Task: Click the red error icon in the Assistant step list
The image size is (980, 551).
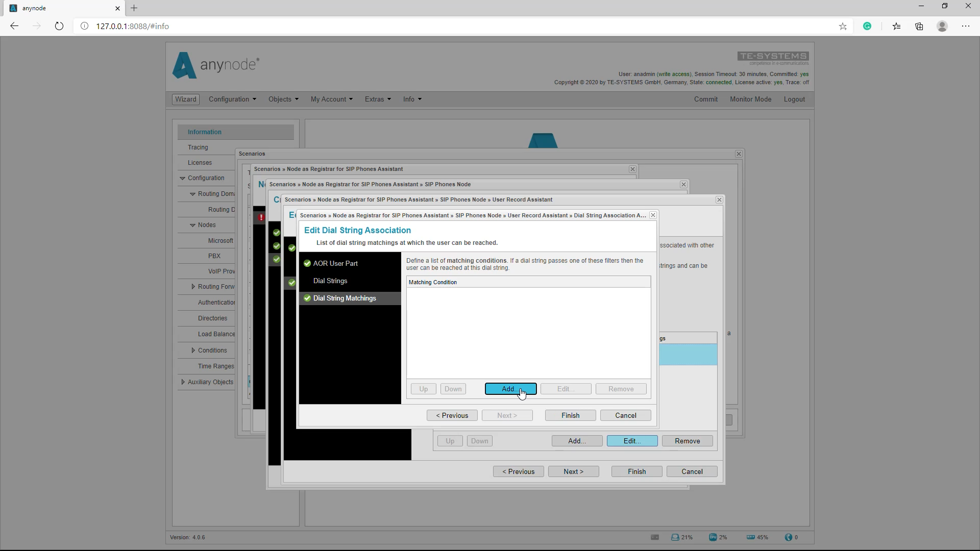Action: coord(261,217)
